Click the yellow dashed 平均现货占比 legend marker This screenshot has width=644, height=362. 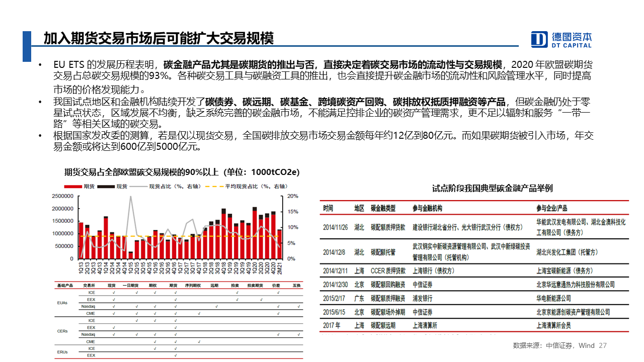coord(214,187)
